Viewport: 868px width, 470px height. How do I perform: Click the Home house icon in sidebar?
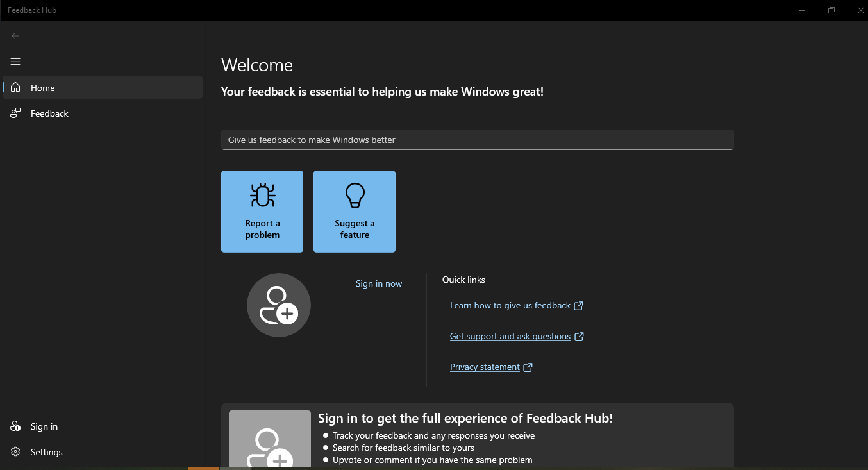pos(15,88)
